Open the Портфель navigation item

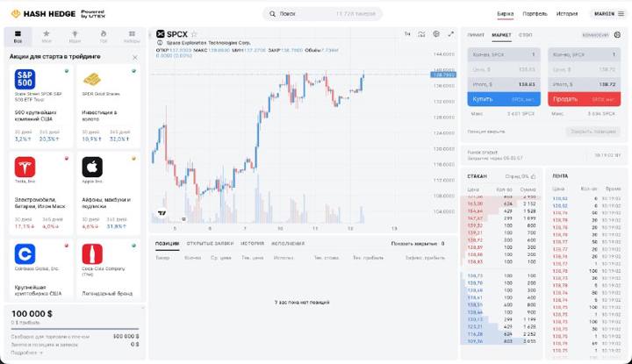coord(535,14)
